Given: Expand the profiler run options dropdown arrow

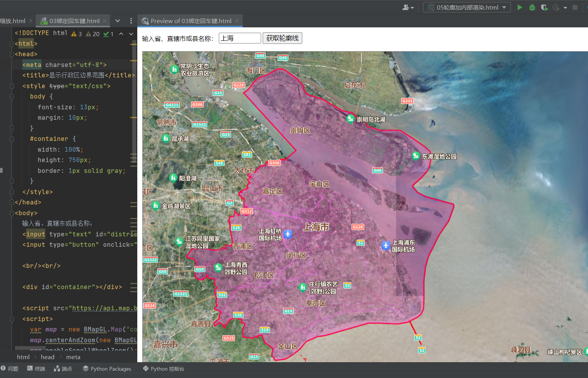Looking at the screenshot, I should point(565,8).
